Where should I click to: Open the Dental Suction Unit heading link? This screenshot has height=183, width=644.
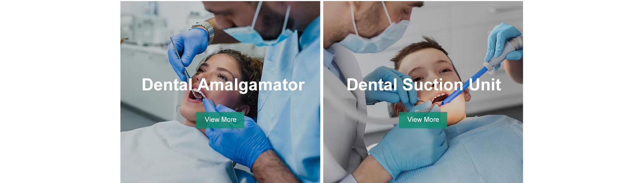(x=424, y=84)
